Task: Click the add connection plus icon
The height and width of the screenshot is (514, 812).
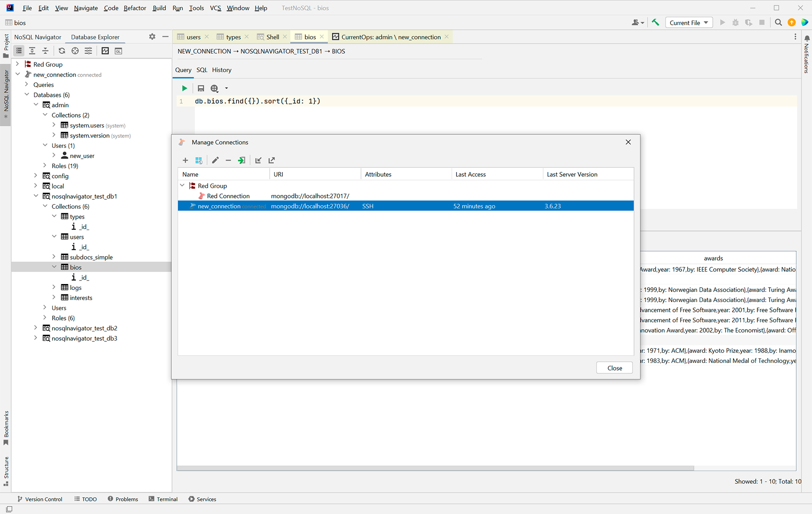Action: click(x=185, y=160)
